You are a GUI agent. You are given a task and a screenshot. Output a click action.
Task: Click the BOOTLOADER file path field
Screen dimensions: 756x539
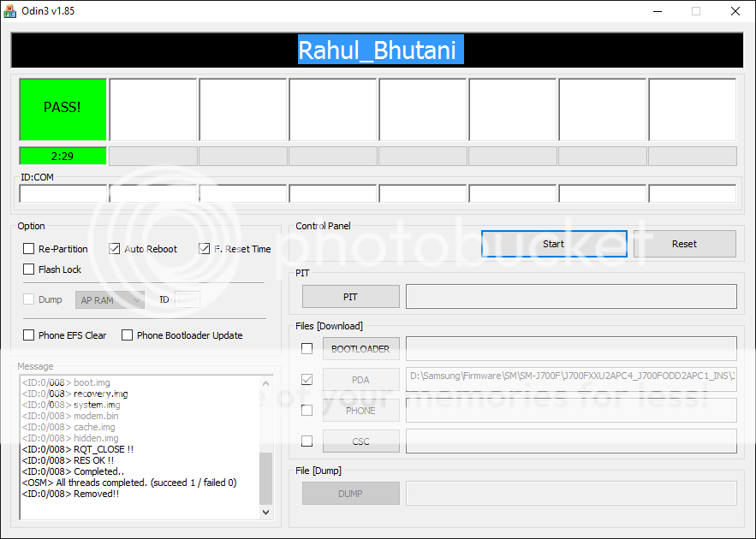(571, 348)
